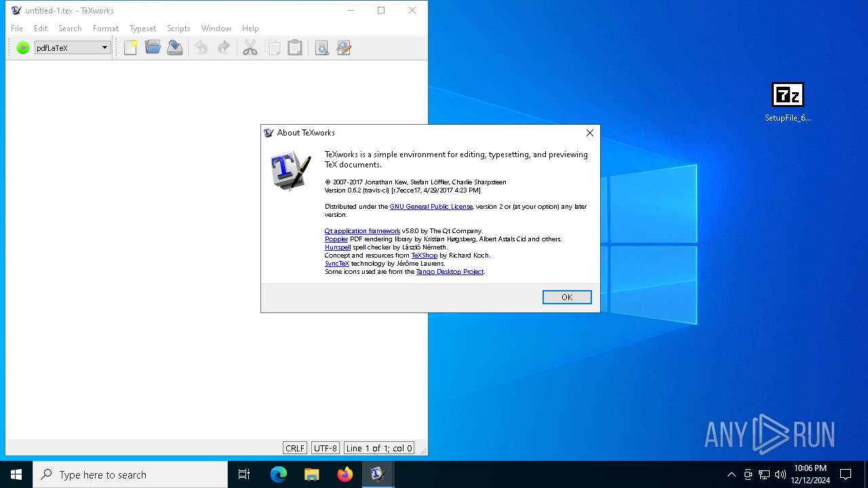Open the pdfLaTeX engine dropdown
The image size is (868, 488).
point(73,47)
